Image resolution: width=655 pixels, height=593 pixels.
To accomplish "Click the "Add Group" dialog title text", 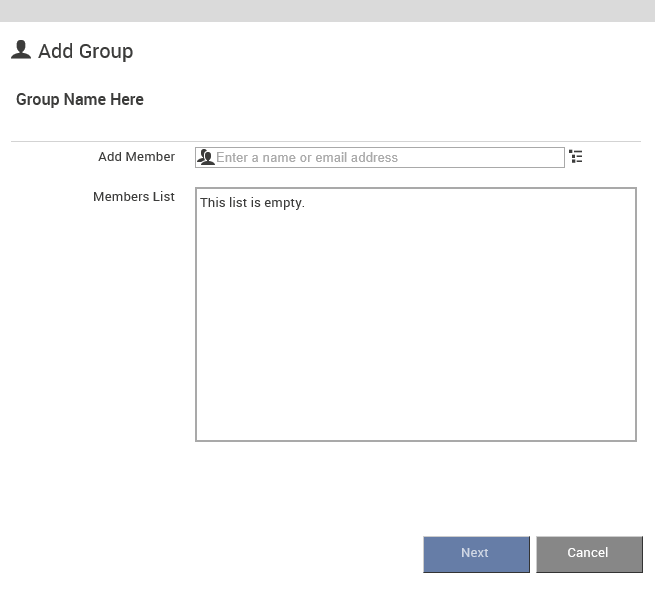I will point(86,51).
